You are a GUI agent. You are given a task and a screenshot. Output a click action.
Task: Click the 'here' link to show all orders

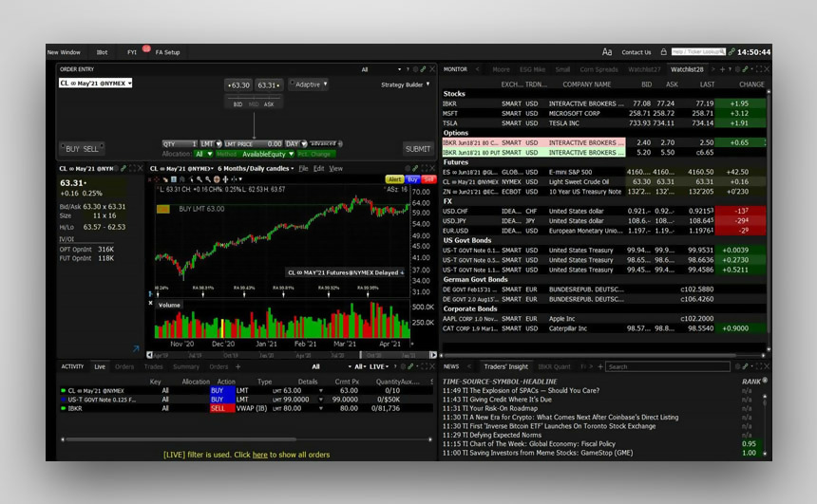pos(259,455)
